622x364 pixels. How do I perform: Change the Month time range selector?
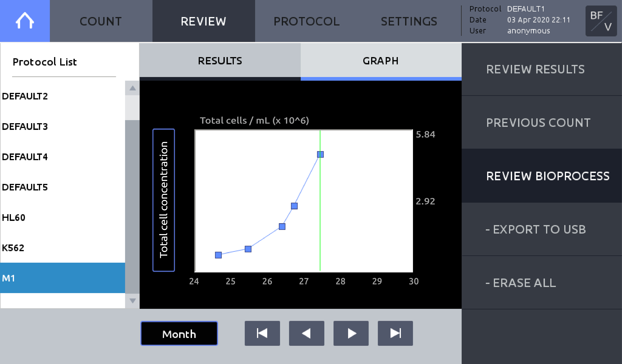click(x=179, y=333)
